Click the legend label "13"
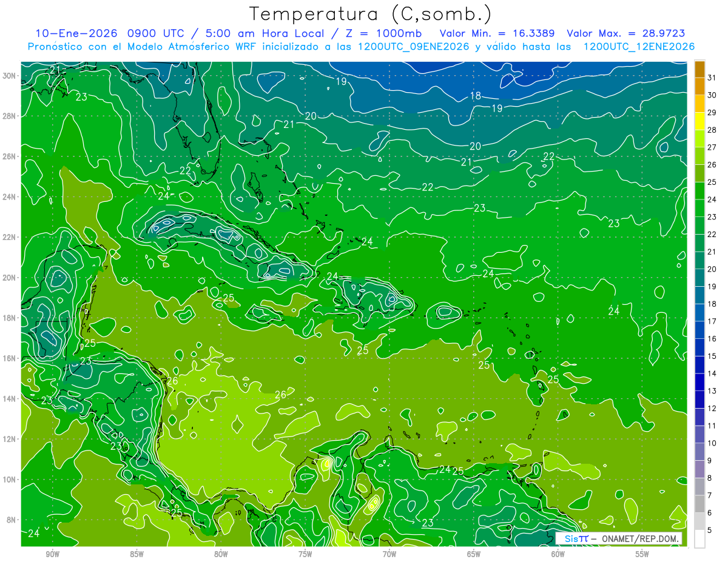Screen dimensions: 728x562 (x=712, y=391)
